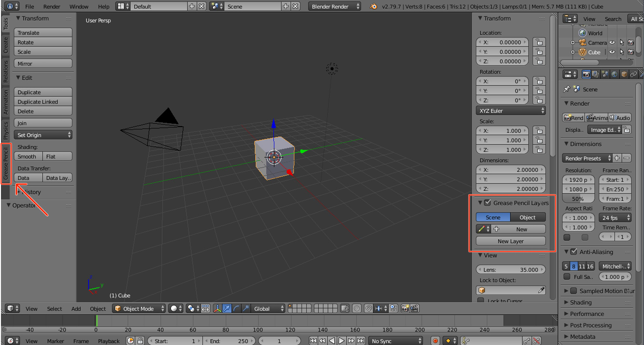Toggle Camera visibility eye in outliner
Viewport: 644px width, 345px height.
(612, 42)
